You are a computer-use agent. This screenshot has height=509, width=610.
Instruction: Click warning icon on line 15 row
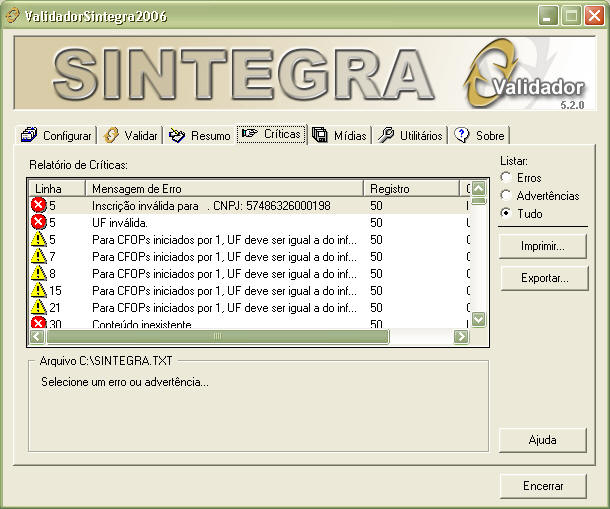[x=39, y=290]
